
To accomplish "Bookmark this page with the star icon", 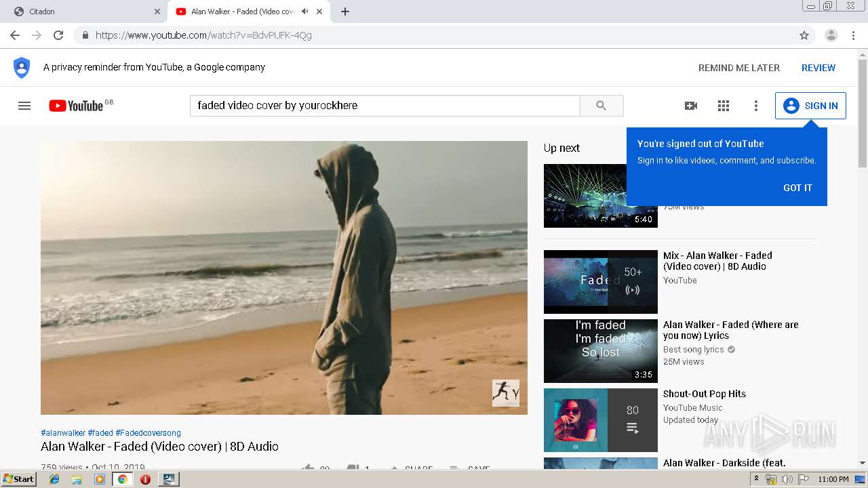I will 804,35.
